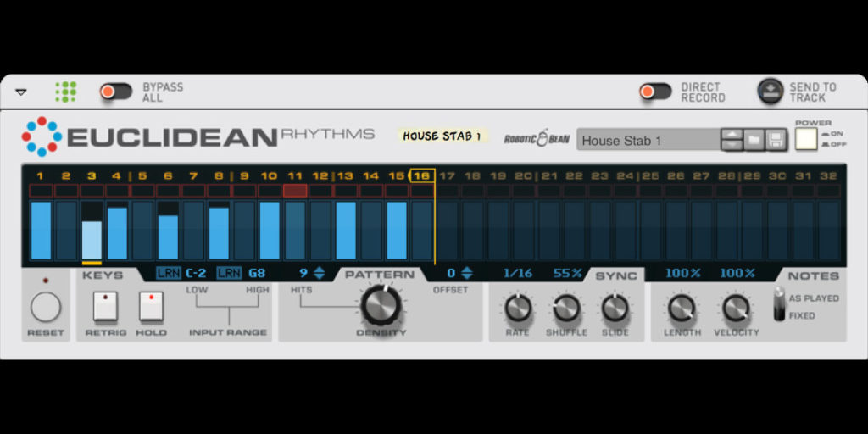Toggle the Bypass All switch
The image size is (868, 434).
[x=115, y=92]
